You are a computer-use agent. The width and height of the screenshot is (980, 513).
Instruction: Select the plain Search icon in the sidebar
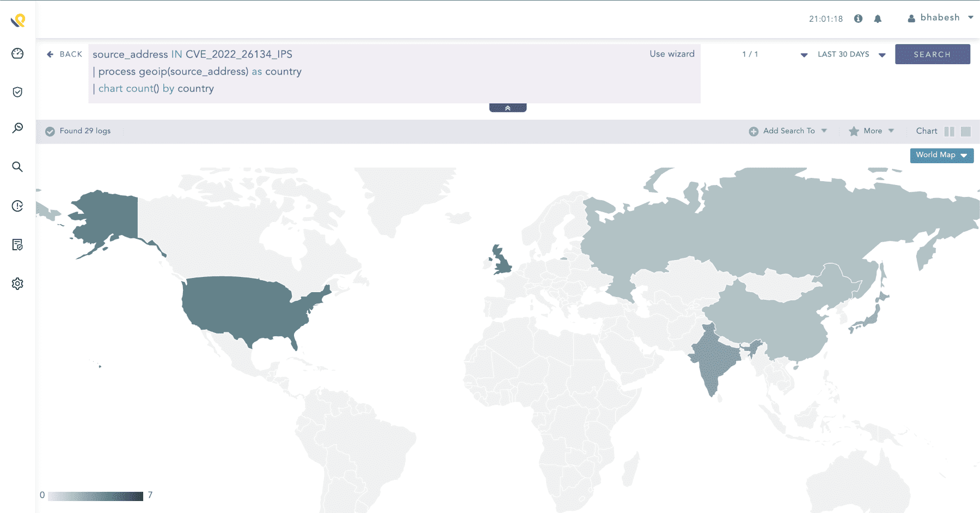tap(17, 167)
